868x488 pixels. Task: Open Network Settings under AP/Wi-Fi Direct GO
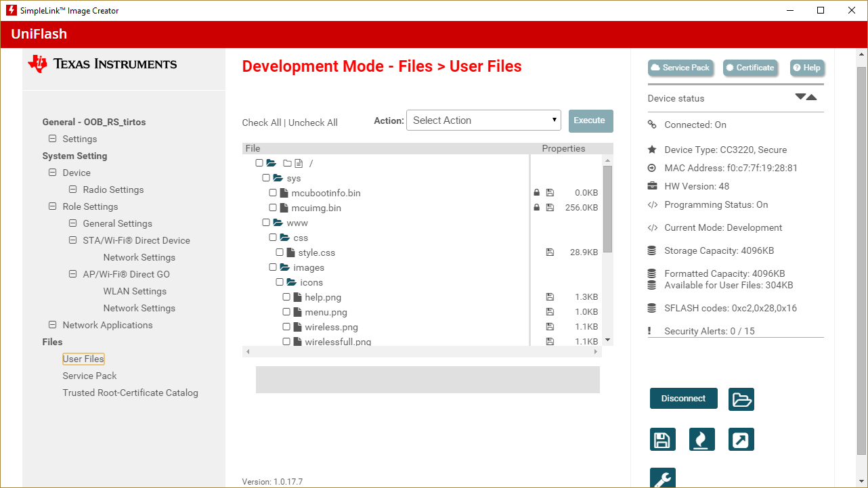139,308
